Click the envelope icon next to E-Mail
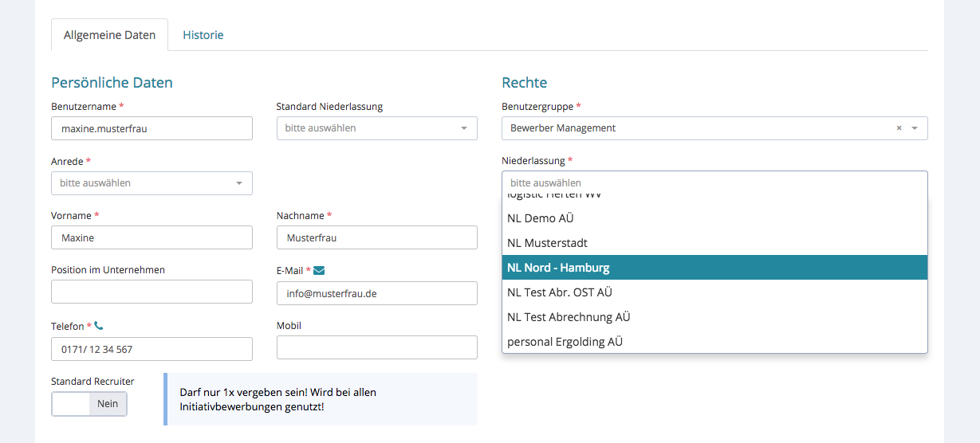The height and width of the screenshot is (443, 980). [319, 271]
